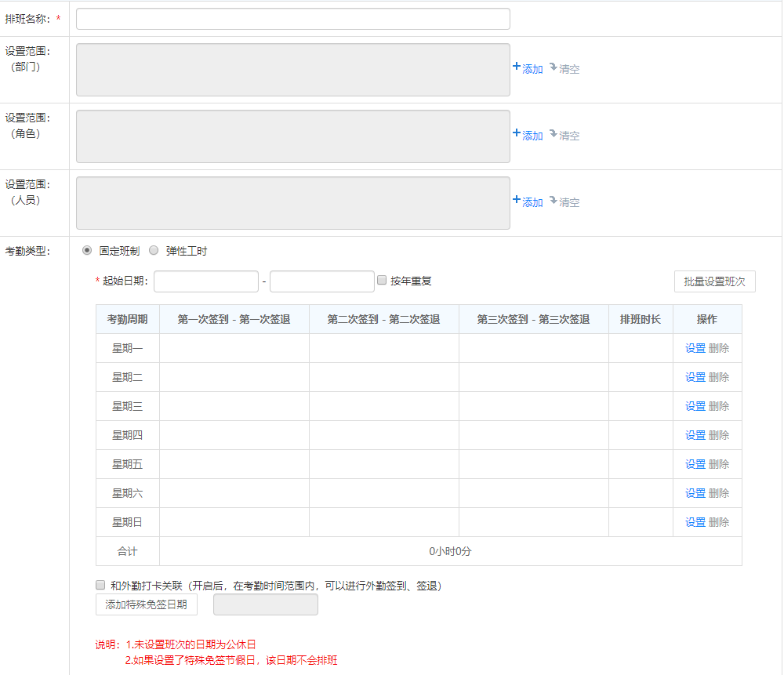
Task: Open the start date input field
Action: (206, 281)
